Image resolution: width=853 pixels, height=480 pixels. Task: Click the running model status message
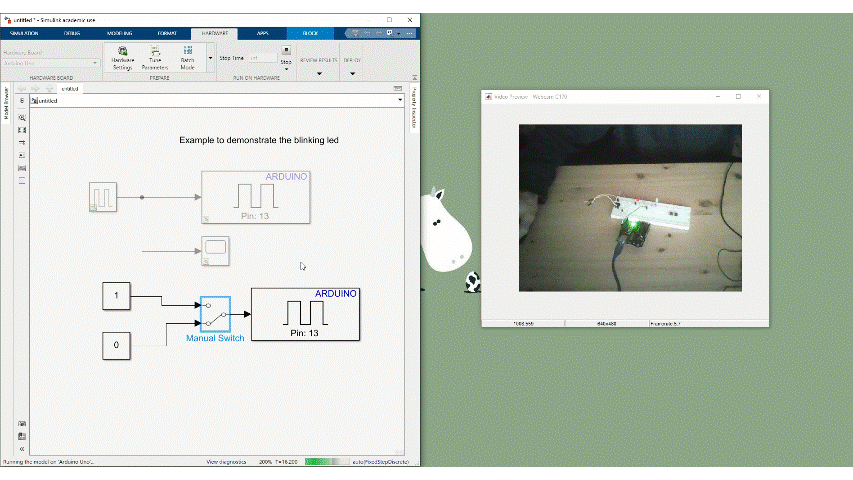click(x=48, y=462)
